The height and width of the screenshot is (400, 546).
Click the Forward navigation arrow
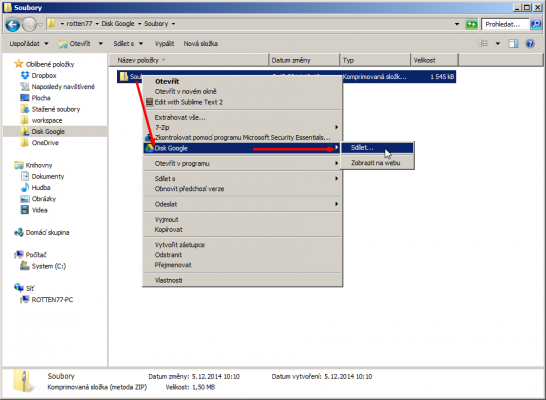[29, 24]
